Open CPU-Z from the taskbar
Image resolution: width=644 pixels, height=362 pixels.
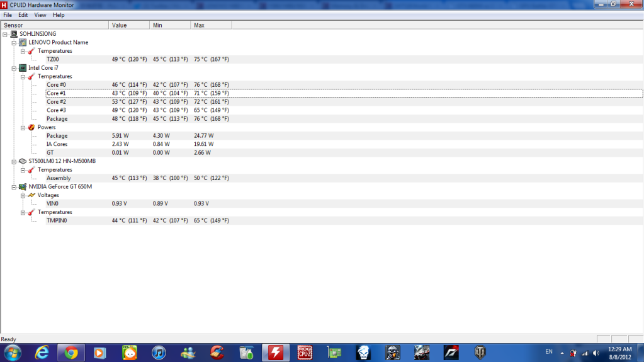point(305,352)
